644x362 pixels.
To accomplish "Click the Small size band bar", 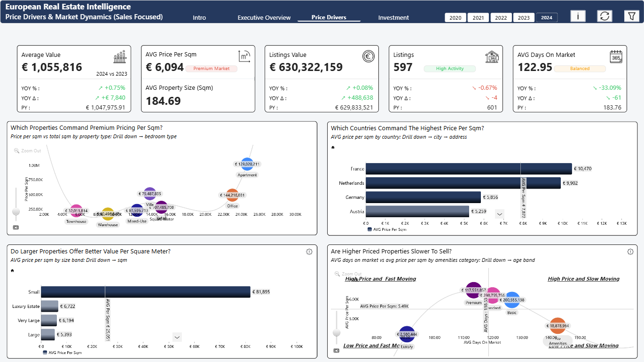I will (146, 292).
